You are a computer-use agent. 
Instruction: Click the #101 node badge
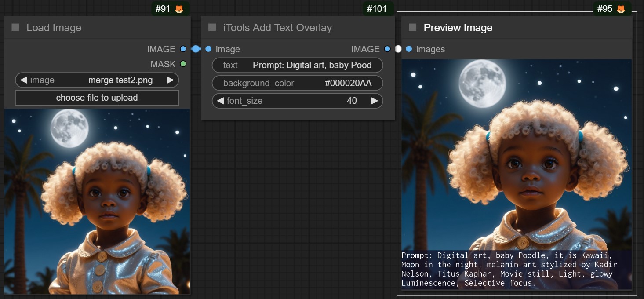[x=378, y=9]
